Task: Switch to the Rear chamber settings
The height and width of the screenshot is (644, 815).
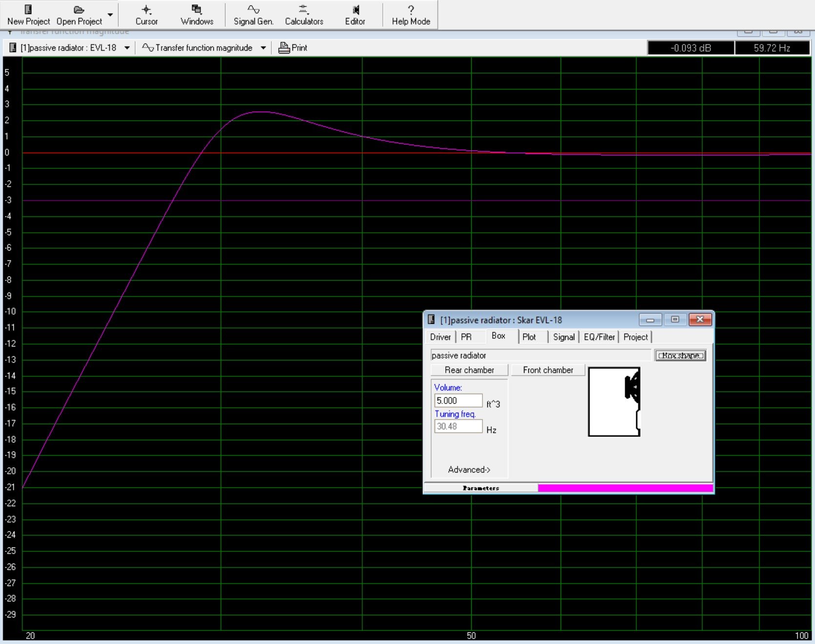Action: pyautogui.click(x=469, y=370)
